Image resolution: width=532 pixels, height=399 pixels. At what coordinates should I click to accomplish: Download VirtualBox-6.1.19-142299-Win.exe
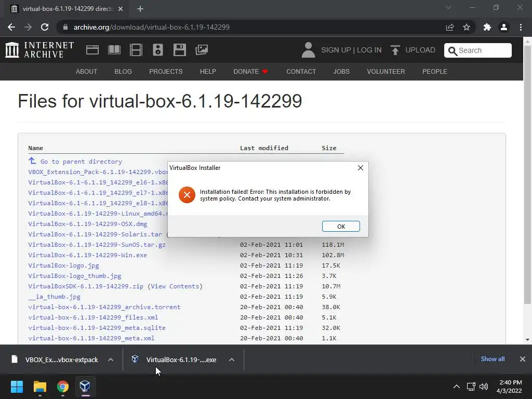point(87,255)
